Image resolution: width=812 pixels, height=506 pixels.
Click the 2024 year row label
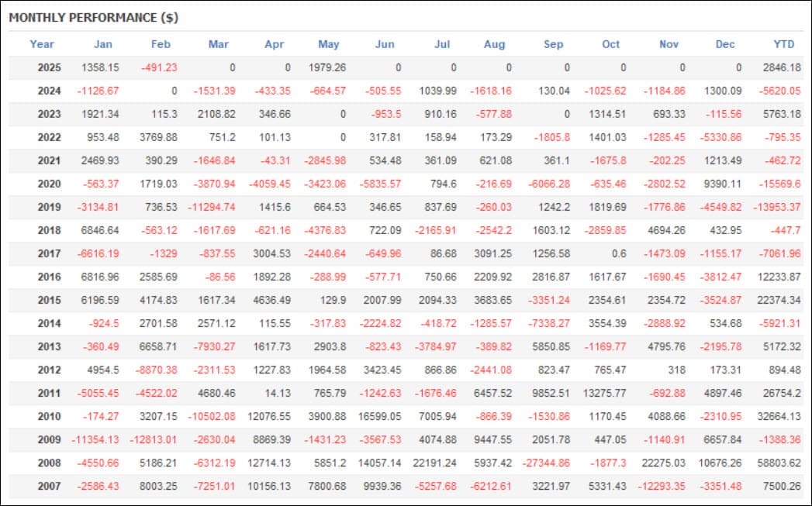49,91
